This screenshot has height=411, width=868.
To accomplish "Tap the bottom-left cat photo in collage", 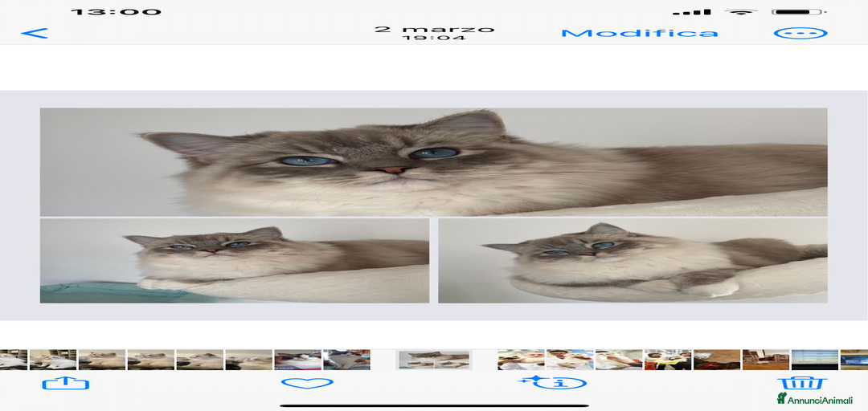I will pyautogui.click(x=234, y=261).
